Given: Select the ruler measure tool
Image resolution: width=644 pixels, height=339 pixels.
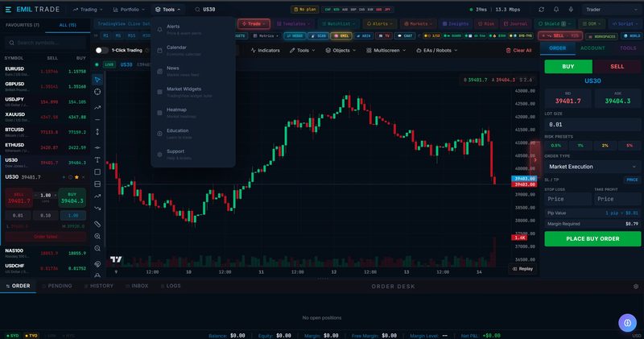Looking at the screenshot, I should pos(97,224).
